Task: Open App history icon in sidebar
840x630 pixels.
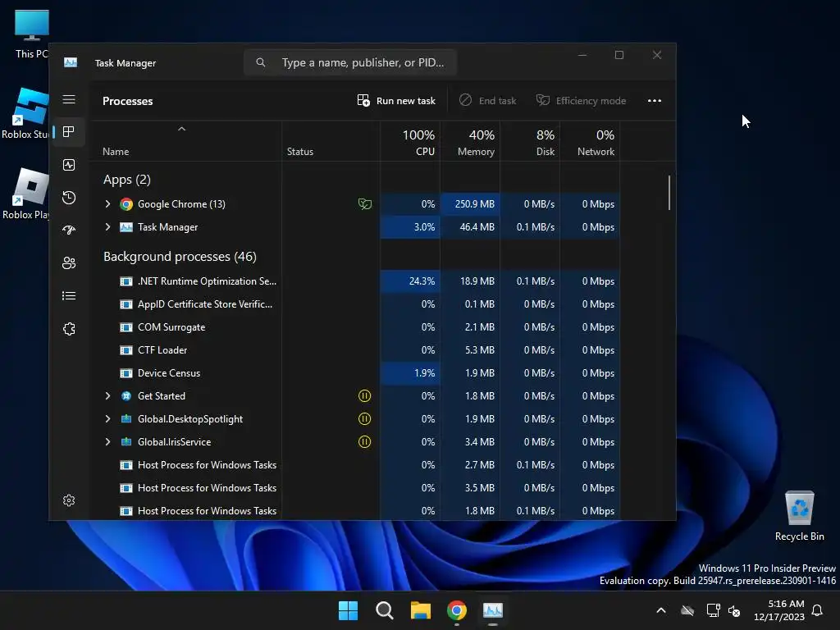Action: point(69,198)
